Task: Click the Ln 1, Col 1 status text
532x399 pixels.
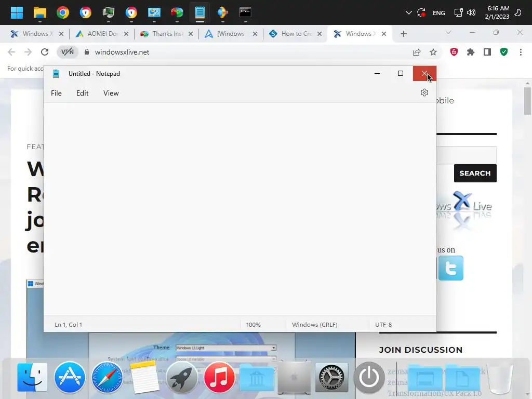Action: coord(69,325)
